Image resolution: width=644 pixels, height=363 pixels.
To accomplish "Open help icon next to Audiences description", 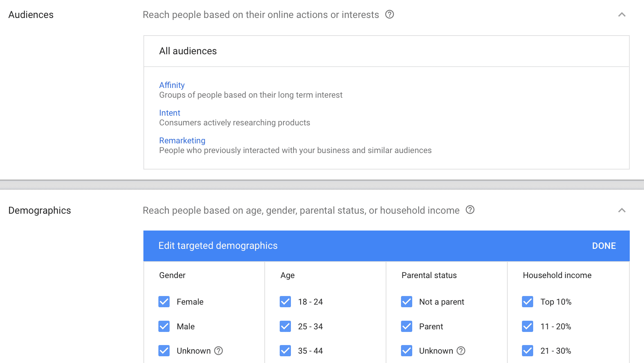I will tap(389, 15).
